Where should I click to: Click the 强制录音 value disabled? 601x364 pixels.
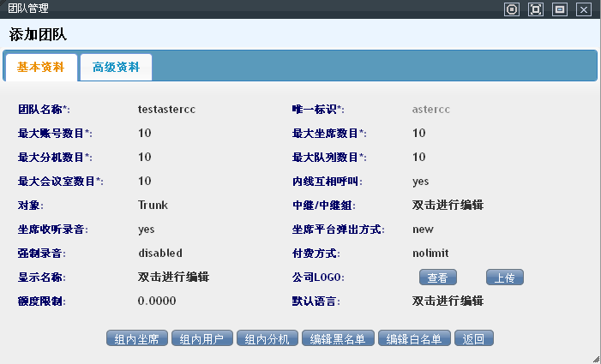click(160, 254)
